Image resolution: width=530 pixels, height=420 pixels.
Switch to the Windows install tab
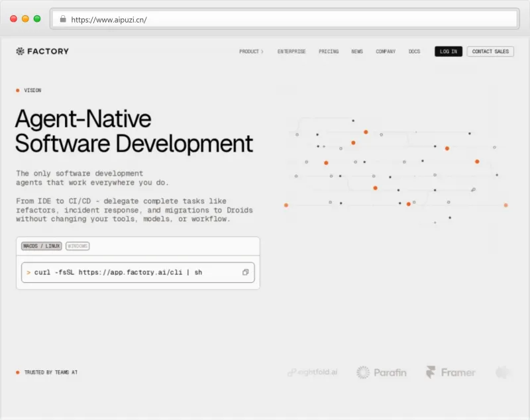coord(78,246)
